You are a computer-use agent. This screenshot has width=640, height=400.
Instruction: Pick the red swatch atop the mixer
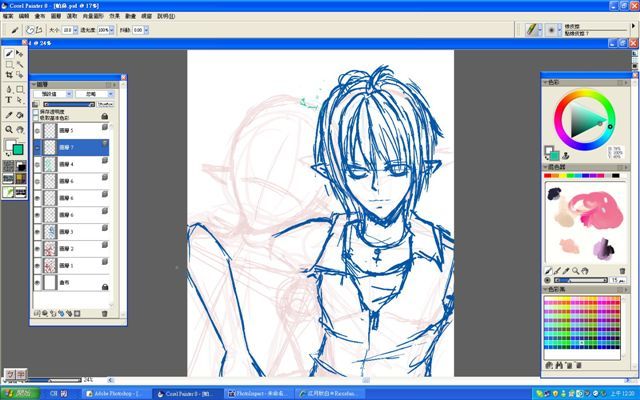547,176
